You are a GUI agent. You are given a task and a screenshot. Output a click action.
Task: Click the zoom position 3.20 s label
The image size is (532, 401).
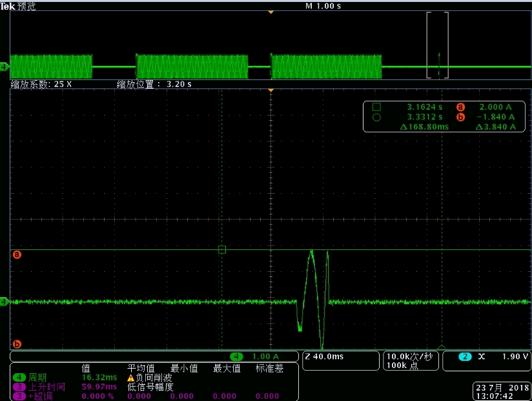coord(154,84)
